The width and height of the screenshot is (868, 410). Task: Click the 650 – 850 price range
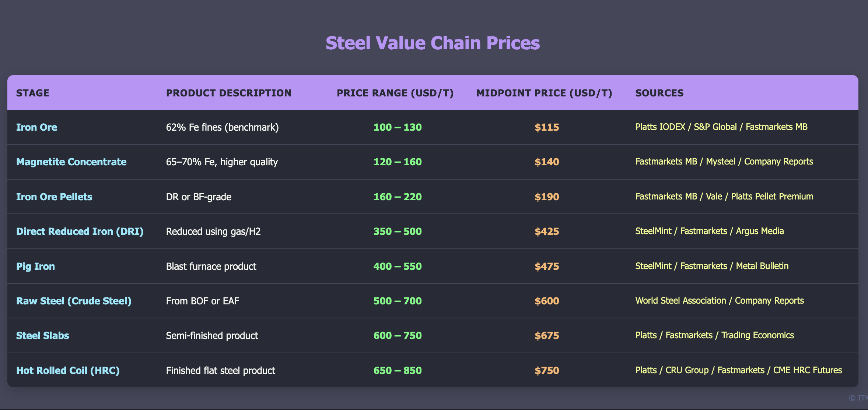398,371
